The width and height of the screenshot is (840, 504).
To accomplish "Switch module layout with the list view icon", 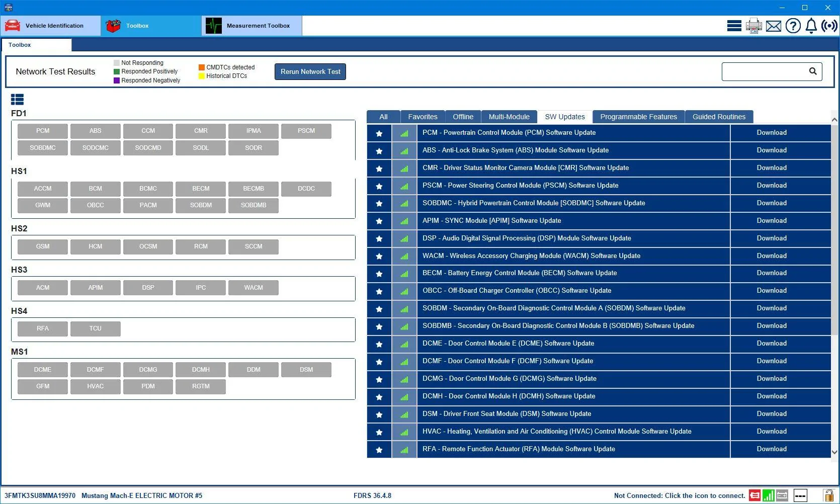I will click(x=17, y=99).
